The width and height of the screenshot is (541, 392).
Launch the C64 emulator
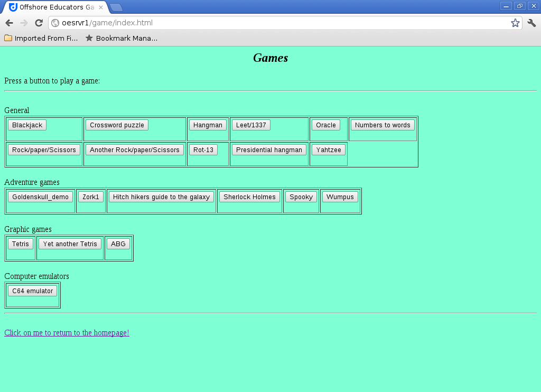click(x=32, y=291)
